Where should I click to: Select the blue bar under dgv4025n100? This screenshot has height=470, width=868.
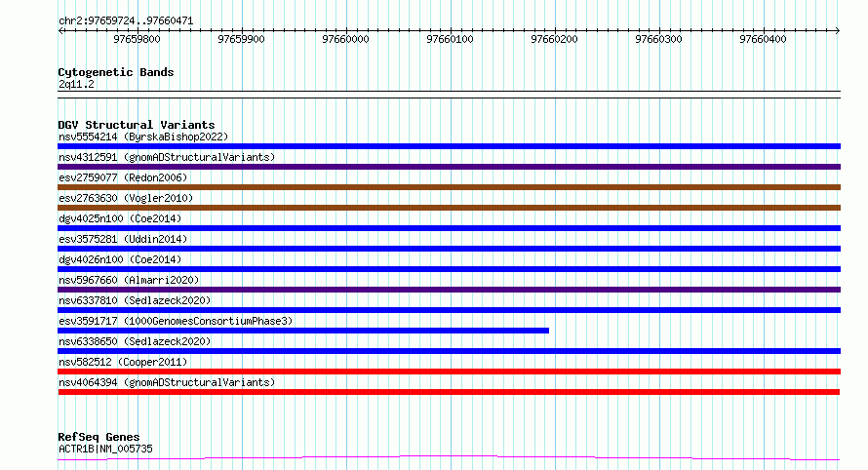(x=449, y=228)
